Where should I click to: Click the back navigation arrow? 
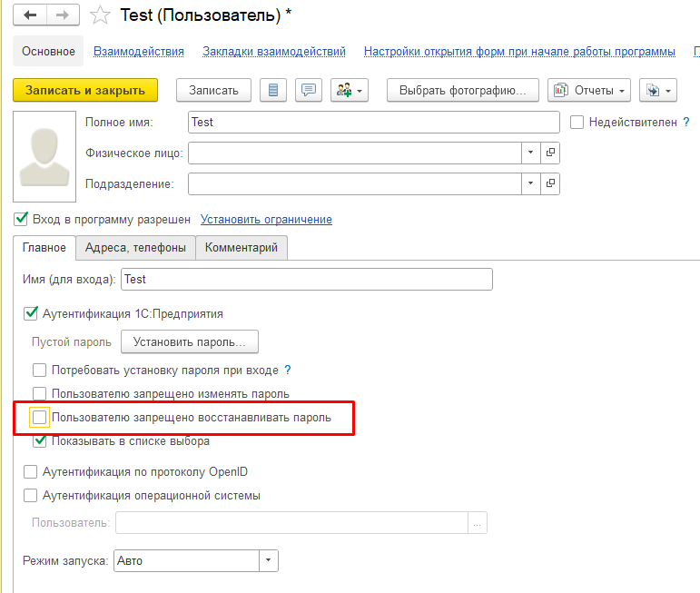tap(32, 15)
